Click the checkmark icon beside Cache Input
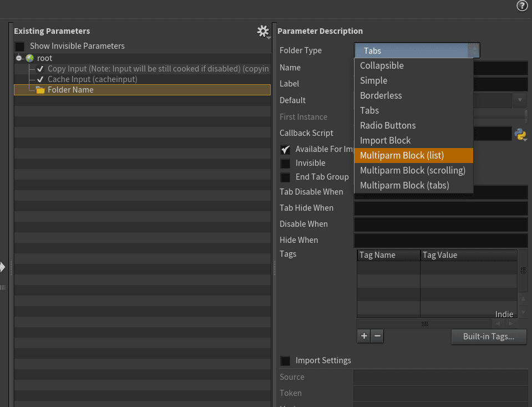Screen dimensions: 532x407 coord(40,80)
